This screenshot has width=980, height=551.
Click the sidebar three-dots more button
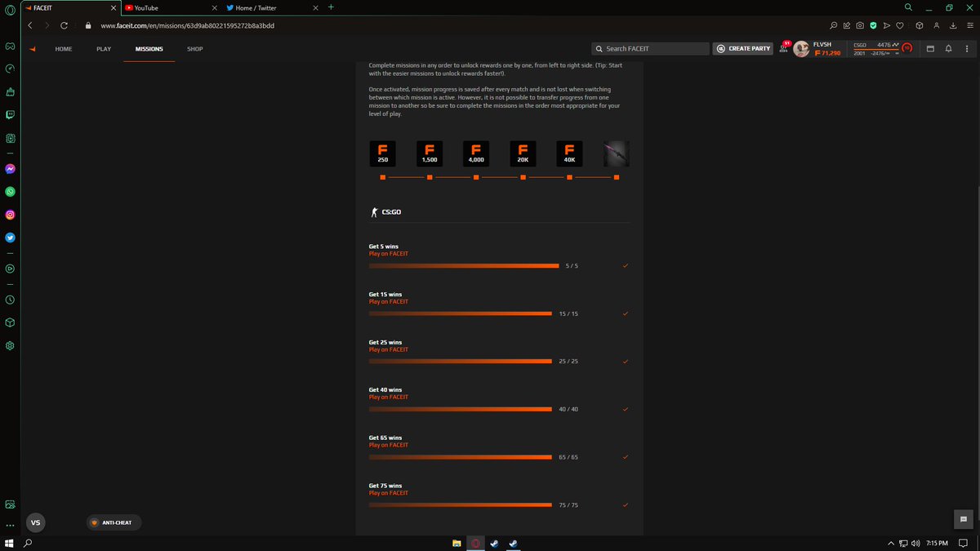pyautogui.click(x=10, y=526)
